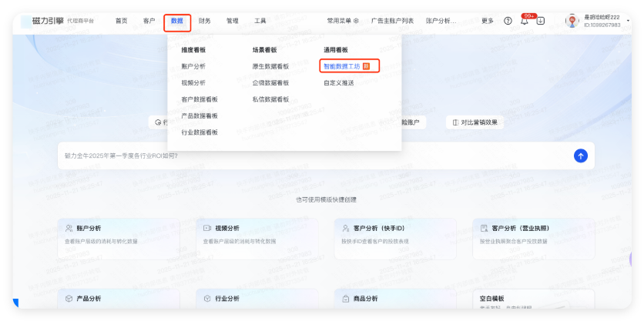Open the 管理 nav menu
The width and height of the screenshot is (644, 321).
click(233, 21)
